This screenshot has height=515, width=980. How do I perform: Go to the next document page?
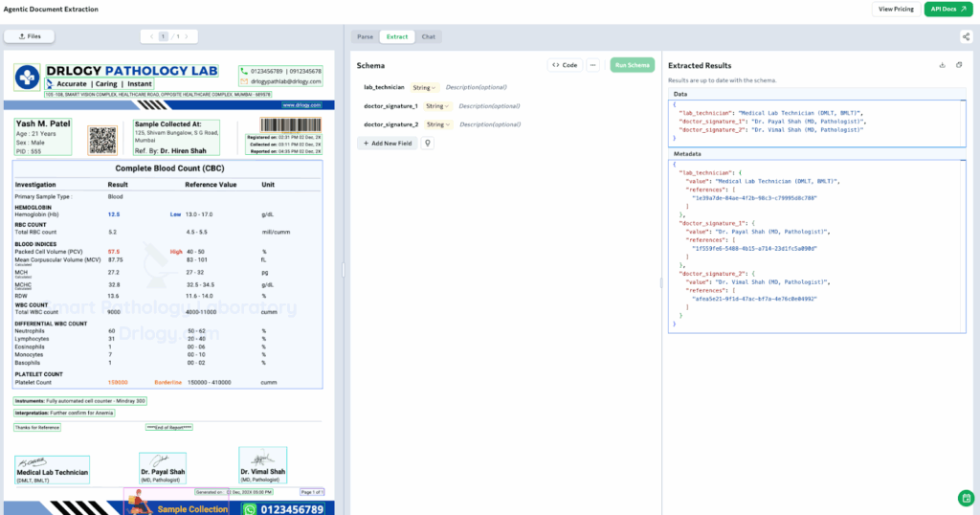point(187,36)
